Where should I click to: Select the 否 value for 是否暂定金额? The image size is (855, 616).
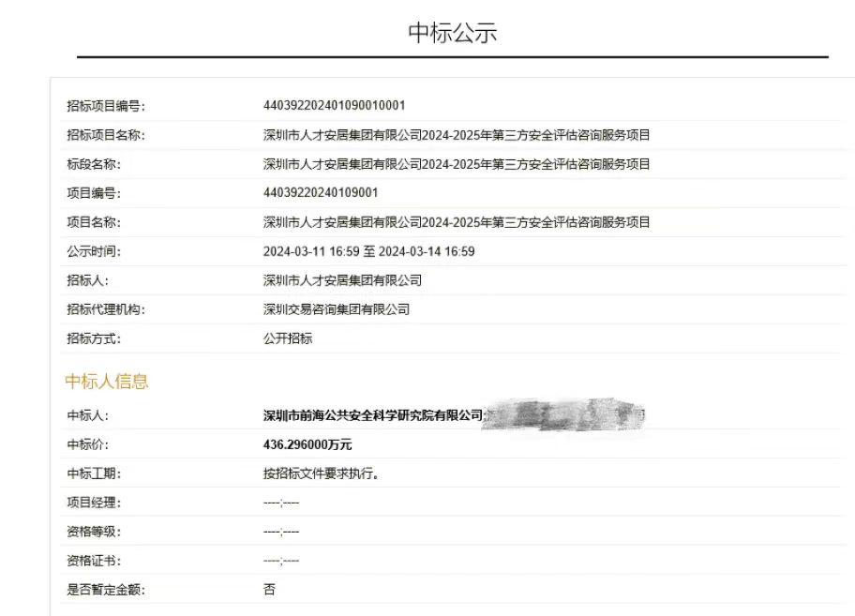(269, 590)
